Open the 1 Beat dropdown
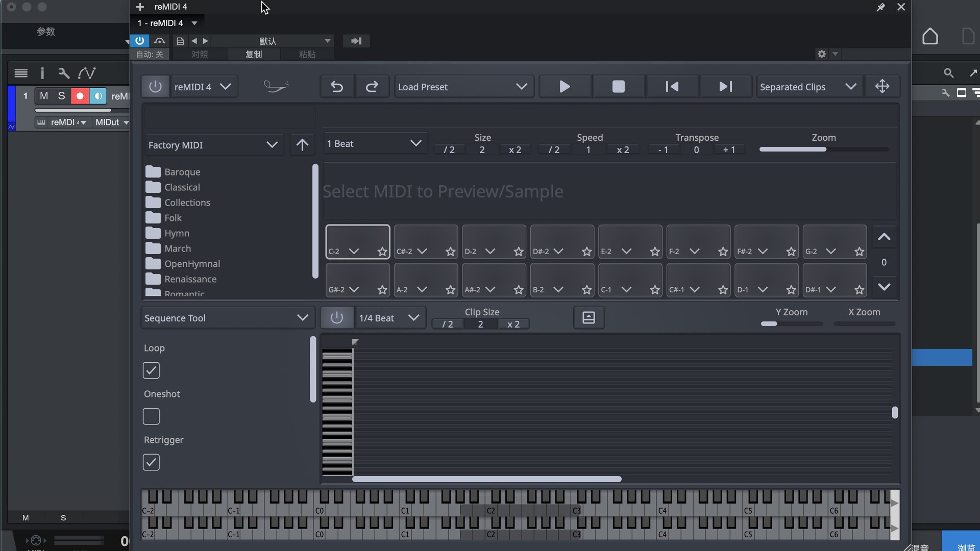 click(375, 144)
